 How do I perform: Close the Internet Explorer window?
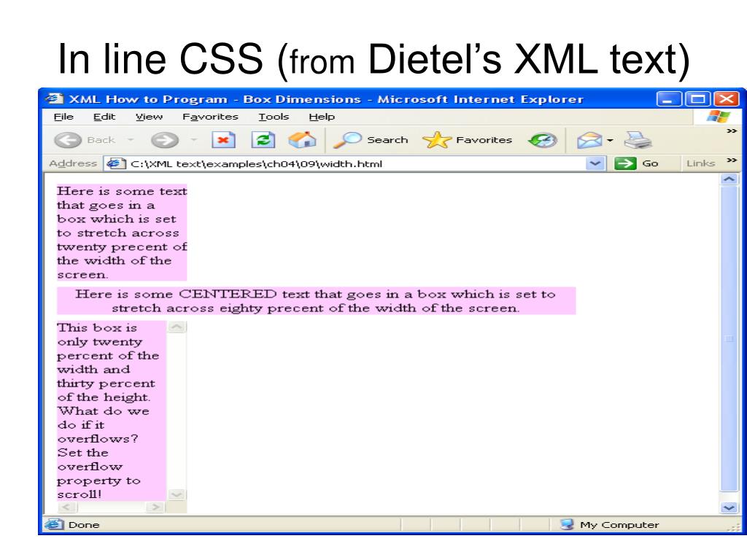tap(727, 99)
